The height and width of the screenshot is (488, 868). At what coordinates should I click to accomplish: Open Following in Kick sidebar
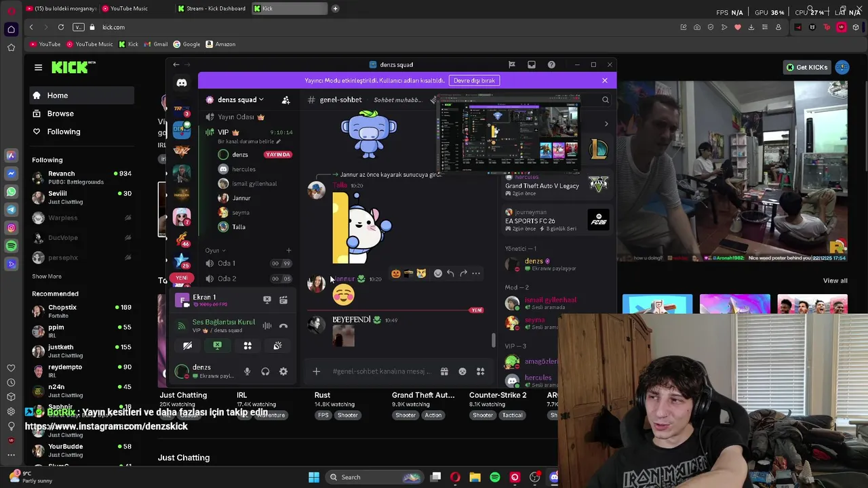81,131
